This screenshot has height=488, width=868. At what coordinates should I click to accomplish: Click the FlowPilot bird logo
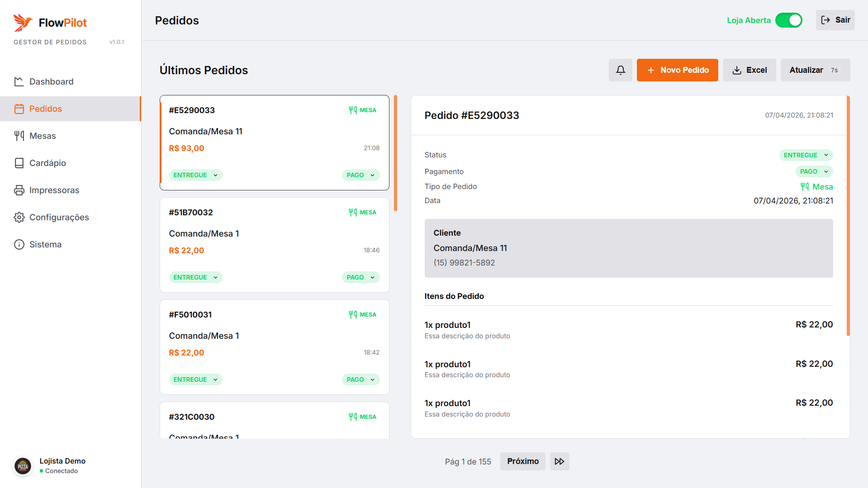coord(23,23)
